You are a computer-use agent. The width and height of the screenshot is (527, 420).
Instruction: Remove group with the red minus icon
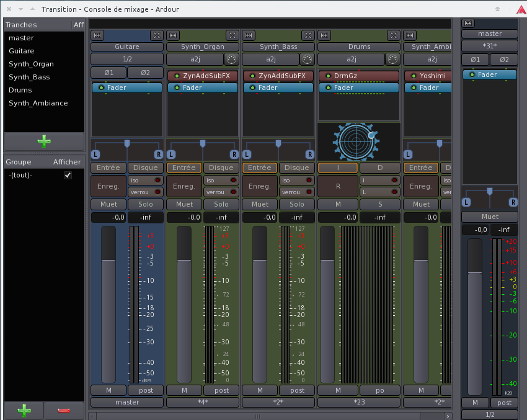(64, 410)
